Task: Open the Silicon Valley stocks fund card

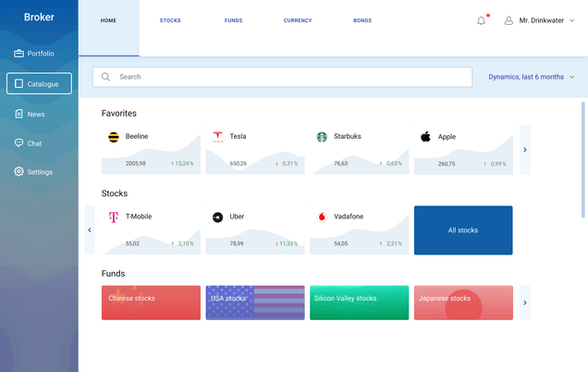Action: click(360, 303)
